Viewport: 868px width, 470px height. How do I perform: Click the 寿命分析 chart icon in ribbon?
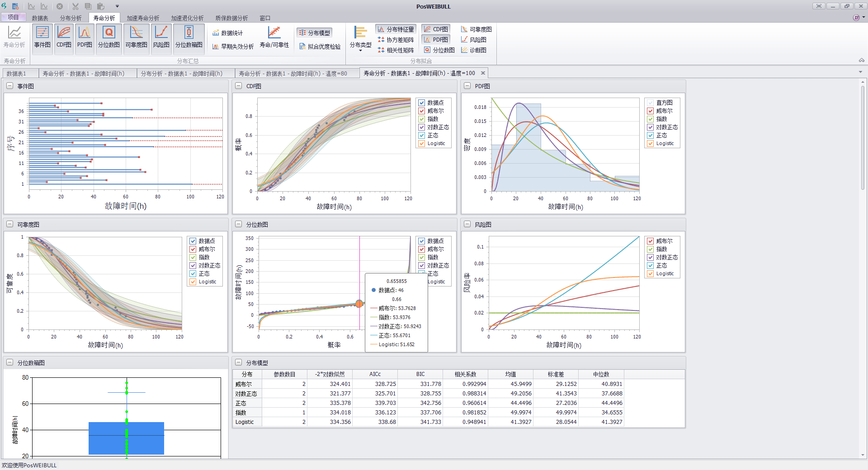14,38
